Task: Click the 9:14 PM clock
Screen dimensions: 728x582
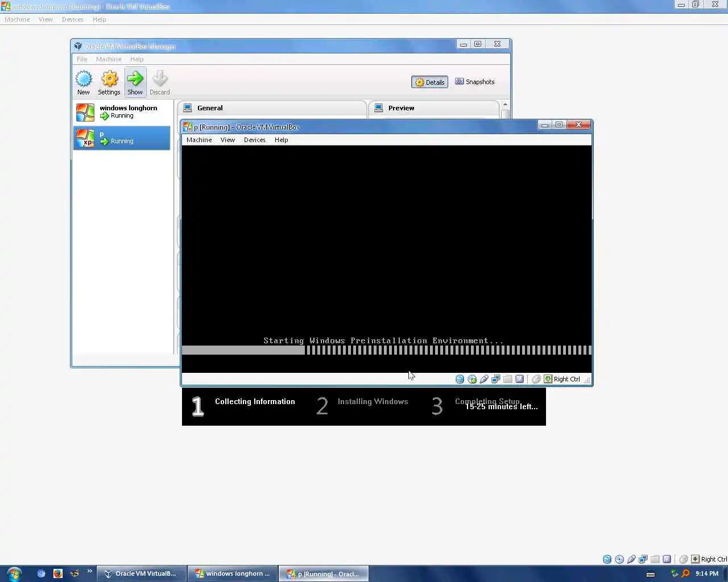Action: (707, 573)
